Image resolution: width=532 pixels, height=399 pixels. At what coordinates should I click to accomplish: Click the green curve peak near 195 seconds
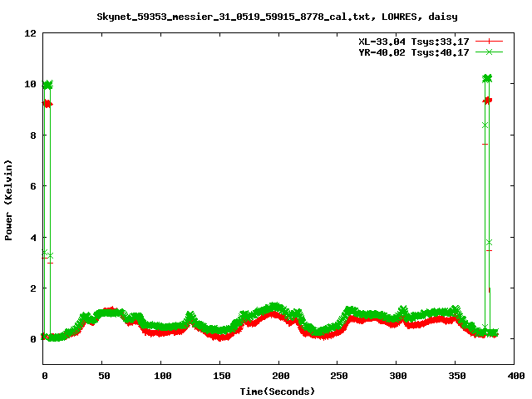(273, 307)
